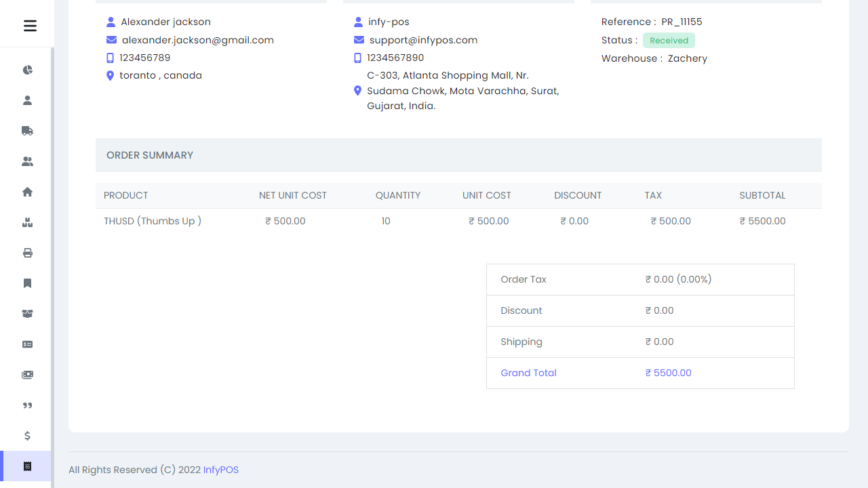Click the Customers group icon
Viewport: 868px width, 488px height.
27,161
